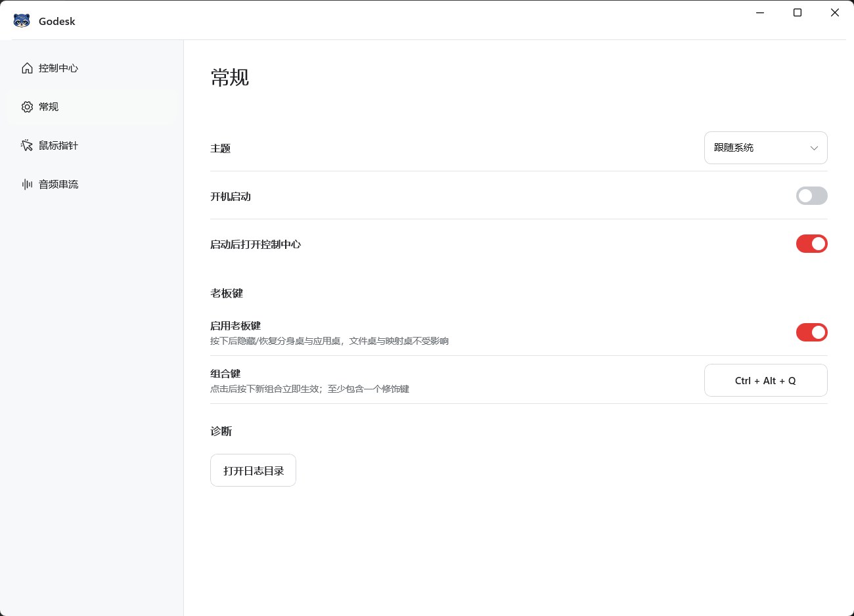Click the home icon beside 控制中心

coord(27,68)
